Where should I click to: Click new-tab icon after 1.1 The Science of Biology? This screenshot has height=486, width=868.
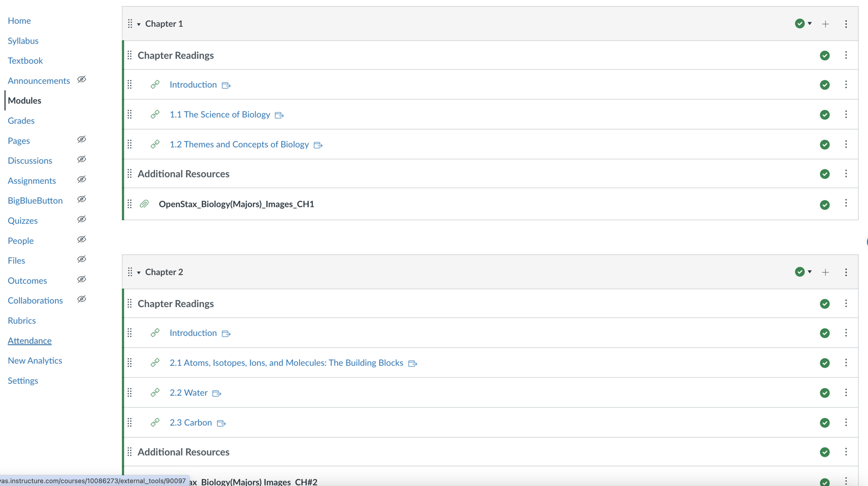(x=280, y=115)
